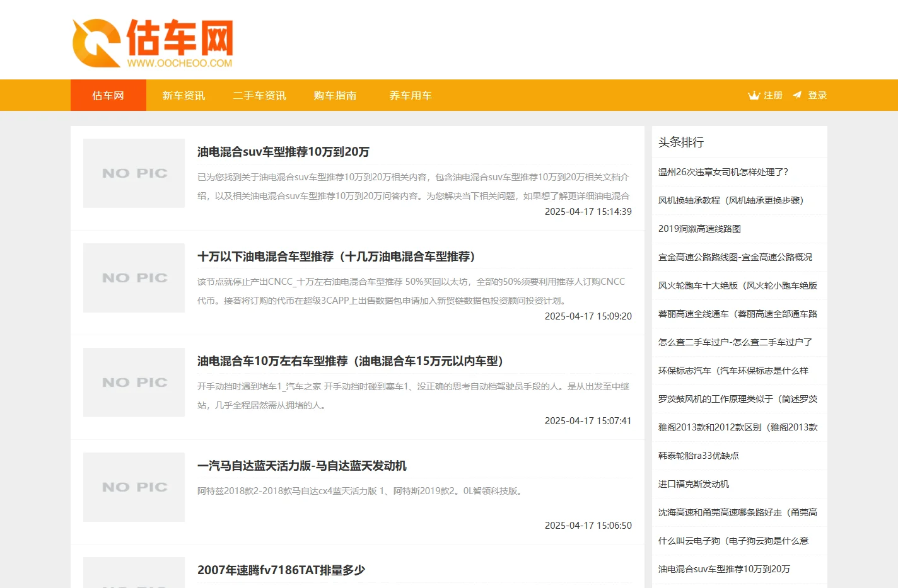Open 宜金高速公路路线图 ranking link

tap(735, 257)
